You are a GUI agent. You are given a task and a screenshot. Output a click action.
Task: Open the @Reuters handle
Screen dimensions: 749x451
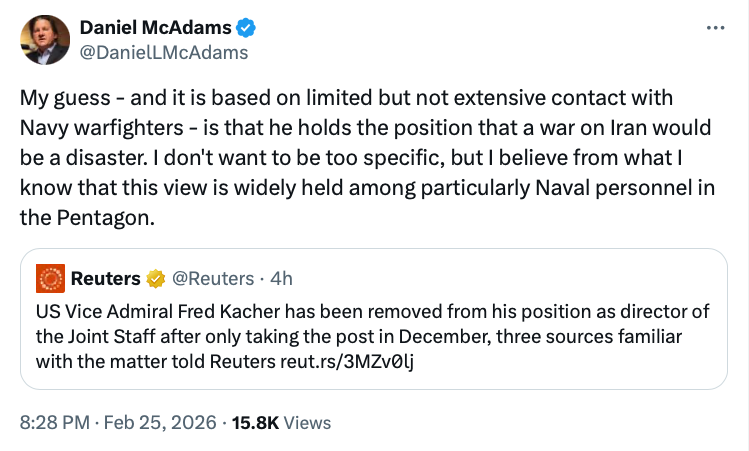210,277
